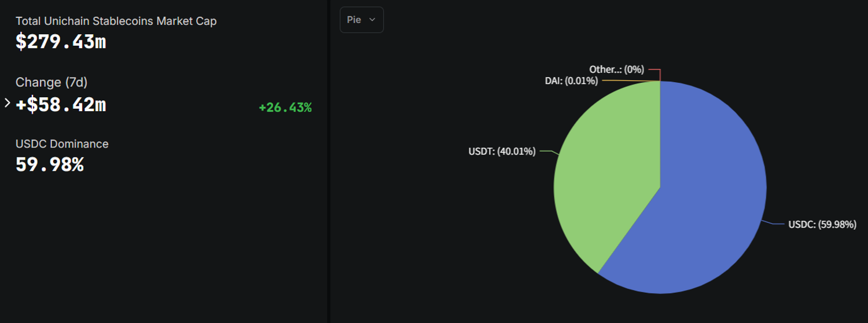Click the USDT: (40.01%) chart label

(x=502, y=152)
